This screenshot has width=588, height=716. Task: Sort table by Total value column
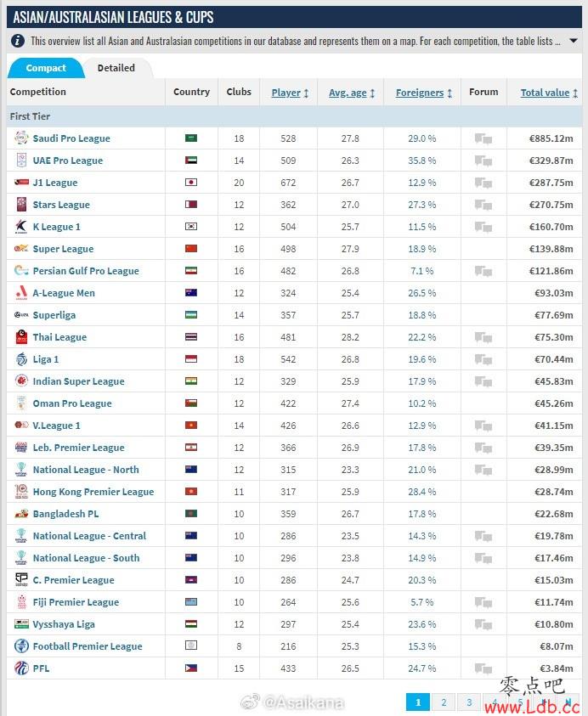[549, 93]
